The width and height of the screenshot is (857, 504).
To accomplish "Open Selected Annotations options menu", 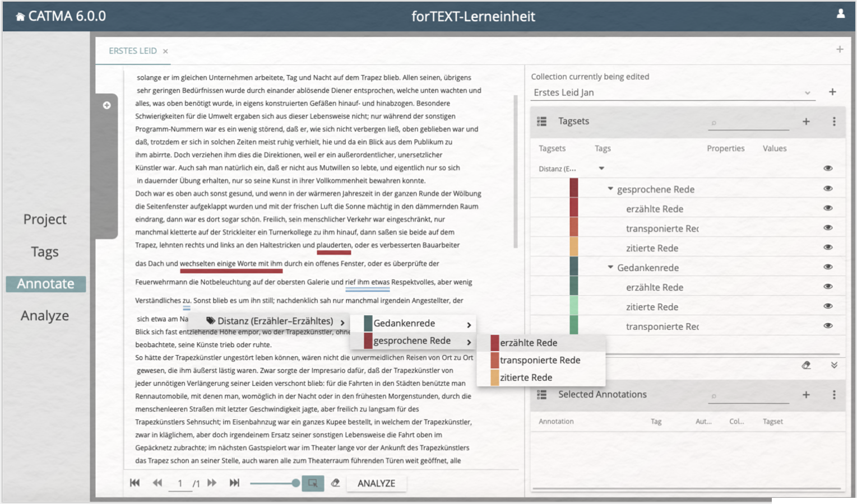I will (834, 395).
